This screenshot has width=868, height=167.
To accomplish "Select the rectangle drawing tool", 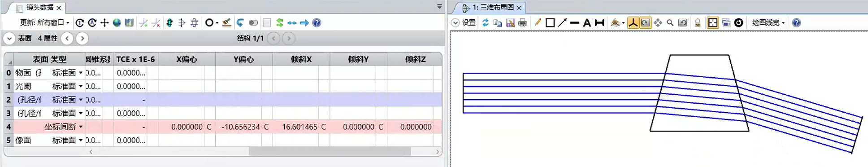I will (550, 22).
